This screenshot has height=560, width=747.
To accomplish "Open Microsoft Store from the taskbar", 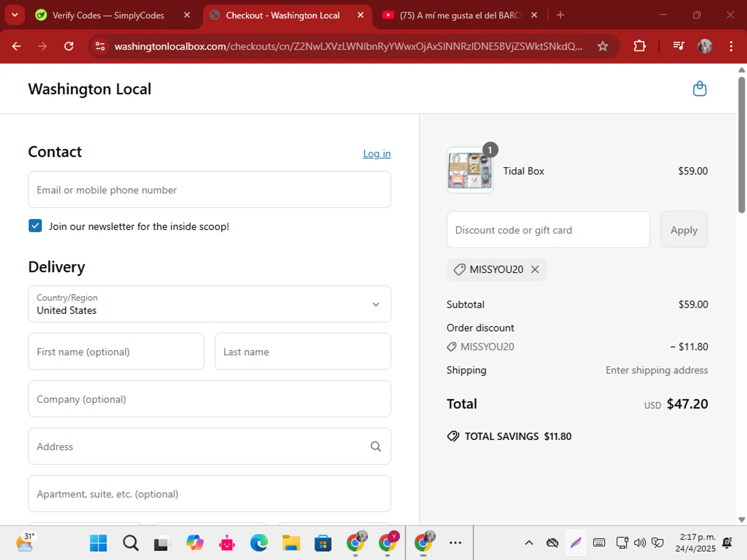I will pos(323,543).
